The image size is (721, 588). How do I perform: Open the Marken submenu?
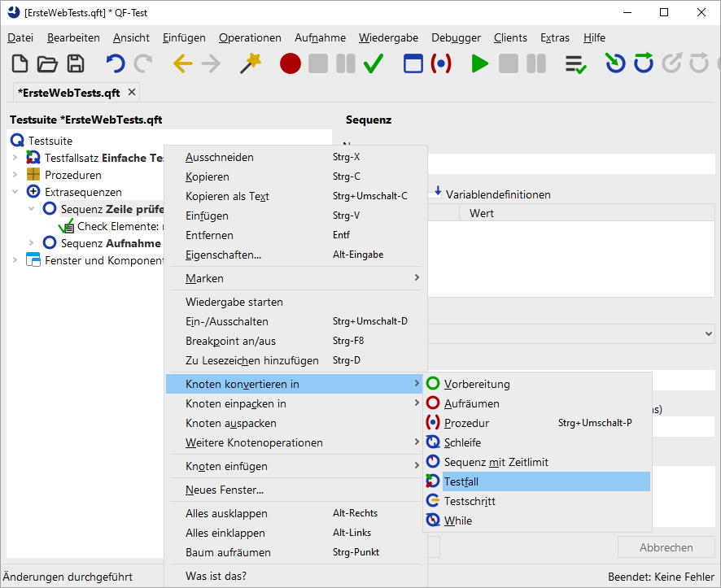(x=295, y=278)
